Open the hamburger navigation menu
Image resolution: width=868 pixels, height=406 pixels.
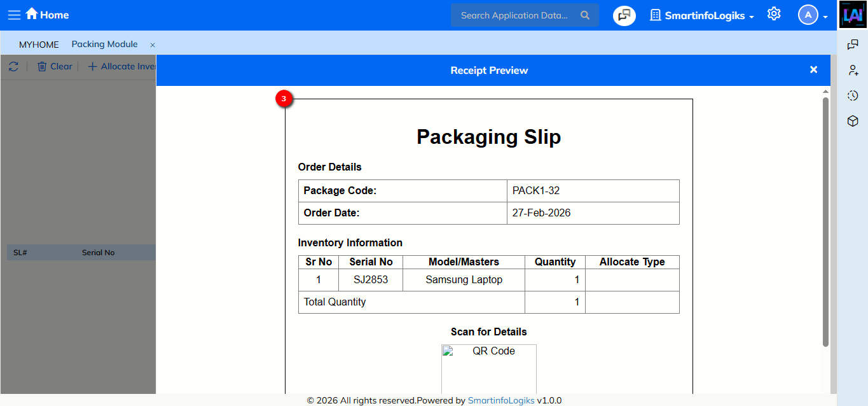coord(14,15)
